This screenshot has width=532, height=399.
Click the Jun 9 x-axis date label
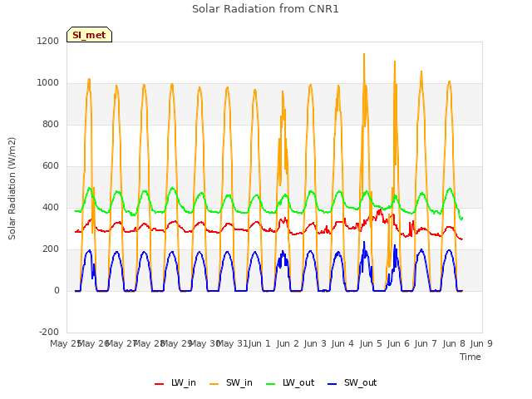481,343
